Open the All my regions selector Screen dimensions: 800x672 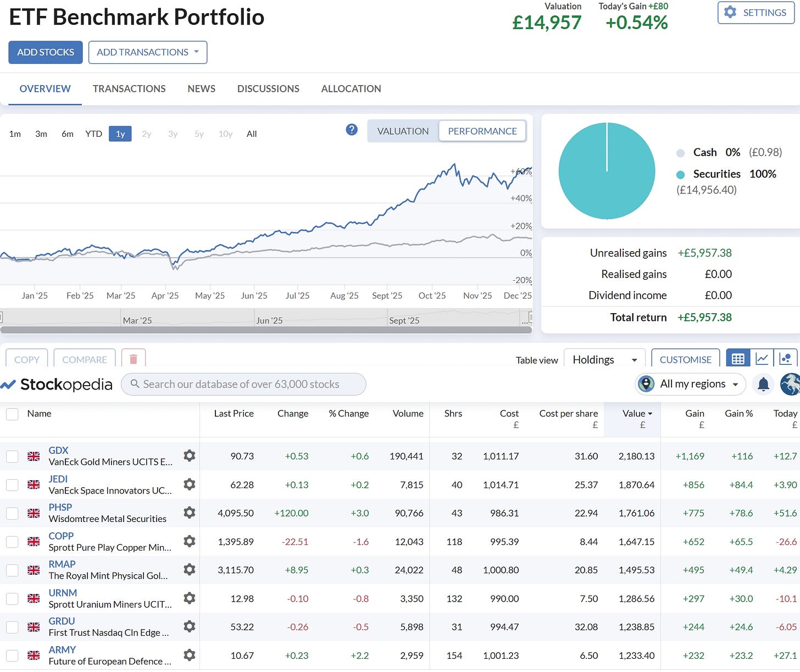[x=691, y=384]
